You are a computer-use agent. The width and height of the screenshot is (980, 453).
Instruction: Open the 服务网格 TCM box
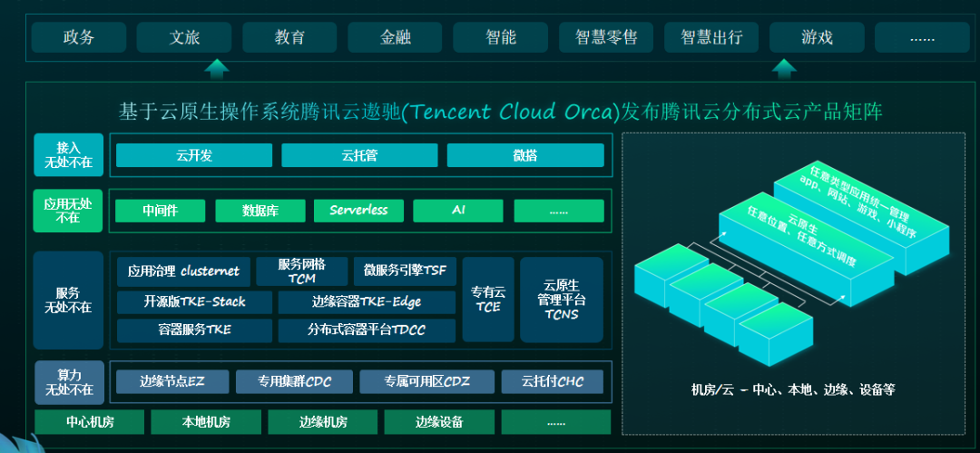[x=302, y=271]
